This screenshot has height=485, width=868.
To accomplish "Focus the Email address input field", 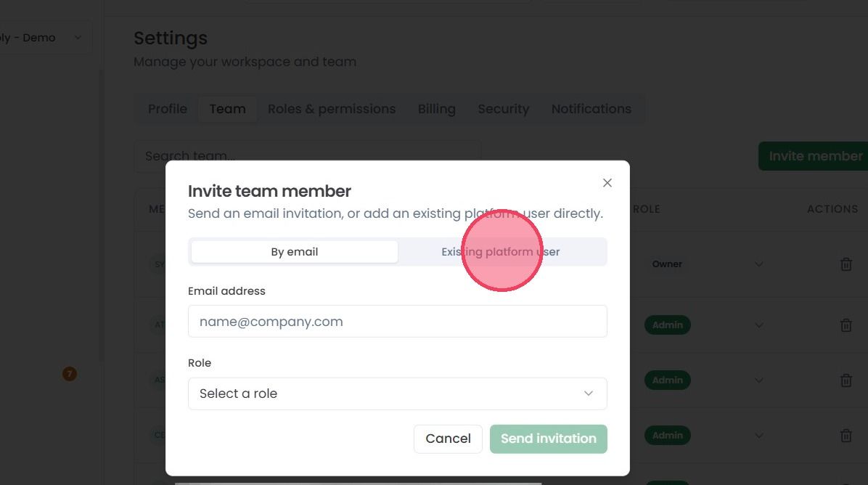I will point(398,321).
